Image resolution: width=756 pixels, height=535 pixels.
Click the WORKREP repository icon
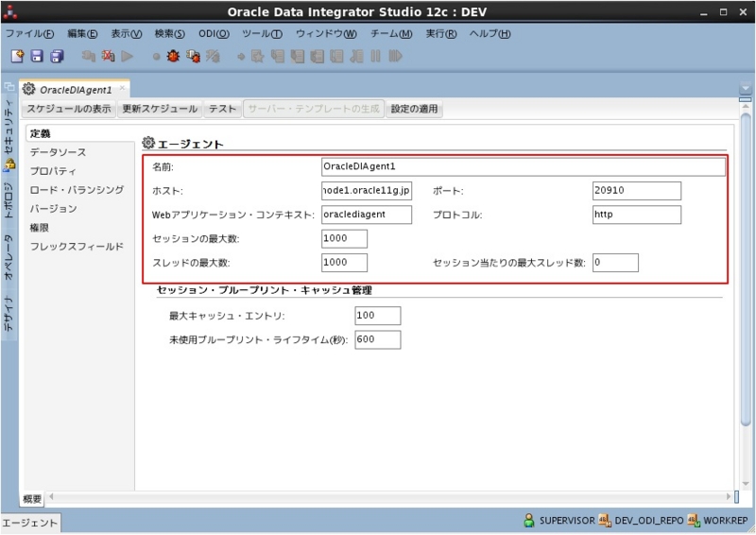pos(694,520)
